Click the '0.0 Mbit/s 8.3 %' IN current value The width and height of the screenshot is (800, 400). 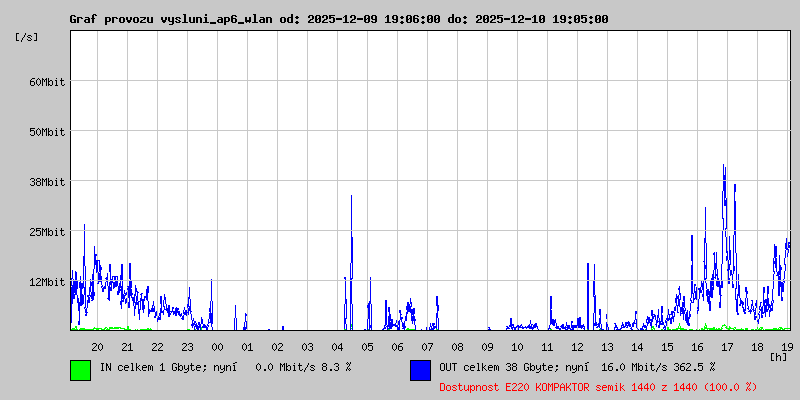click(x=303, y=367)
